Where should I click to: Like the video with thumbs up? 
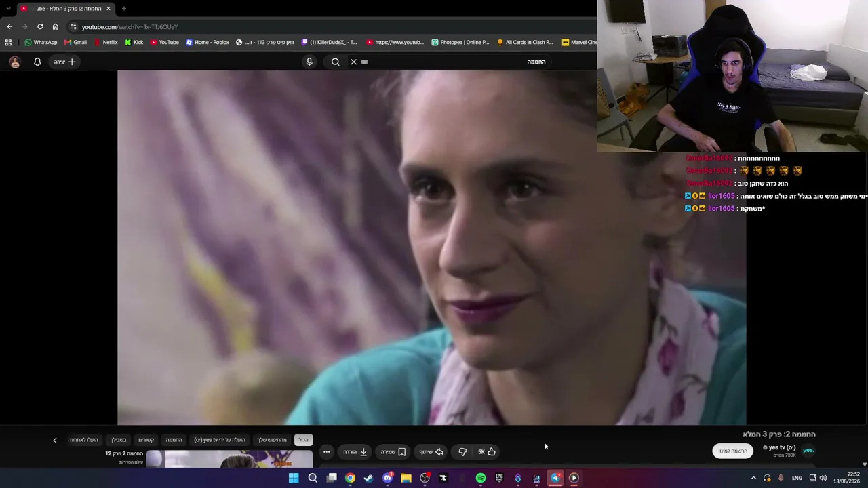click(x=486, y=452)
